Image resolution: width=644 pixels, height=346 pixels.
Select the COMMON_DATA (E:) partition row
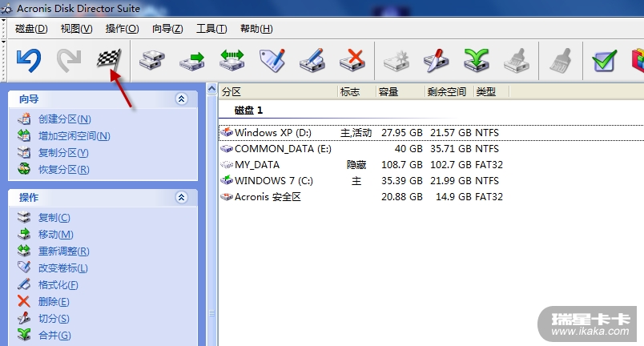click(431, 149)
